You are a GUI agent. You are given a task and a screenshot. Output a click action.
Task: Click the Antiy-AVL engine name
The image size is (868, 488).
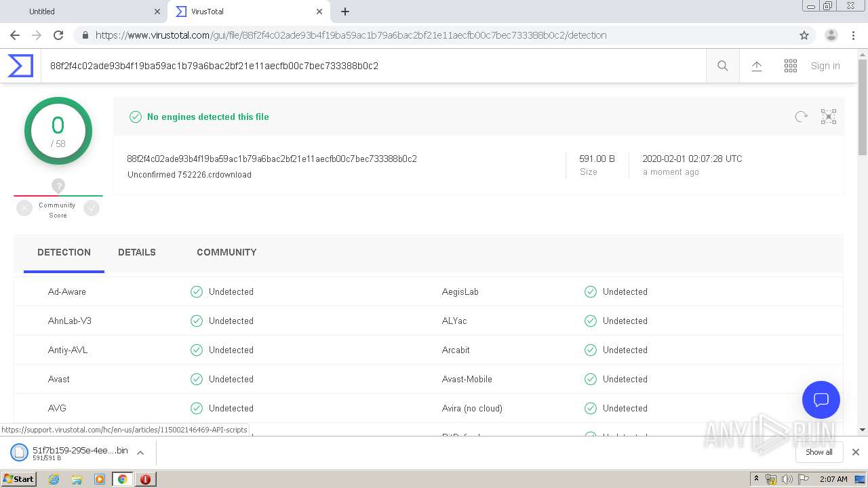tap(68, 350)
